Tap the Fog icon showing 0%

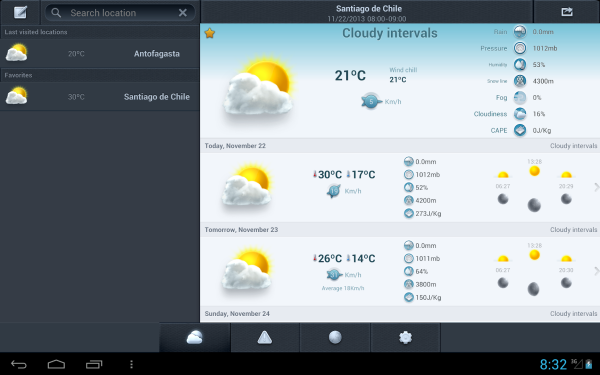click(x=520, y=98)
